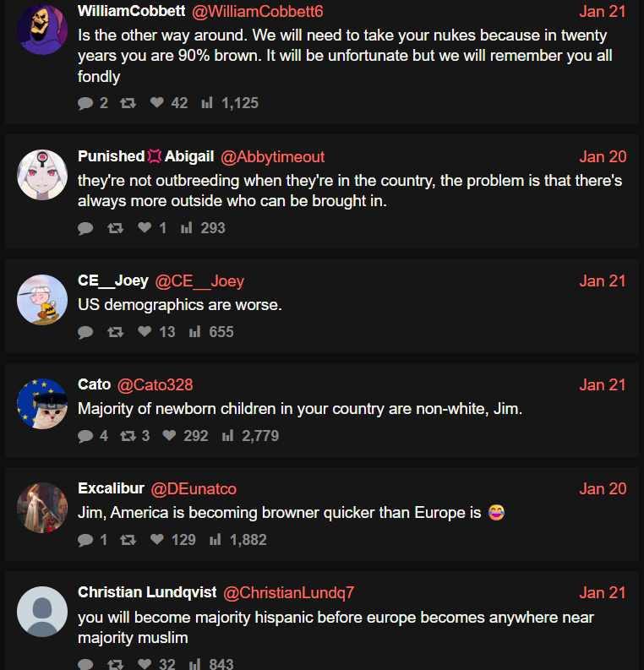Open the @DEunatco handle link
The width and height of the screenshot is (644, 670).
tap(194, 489)
